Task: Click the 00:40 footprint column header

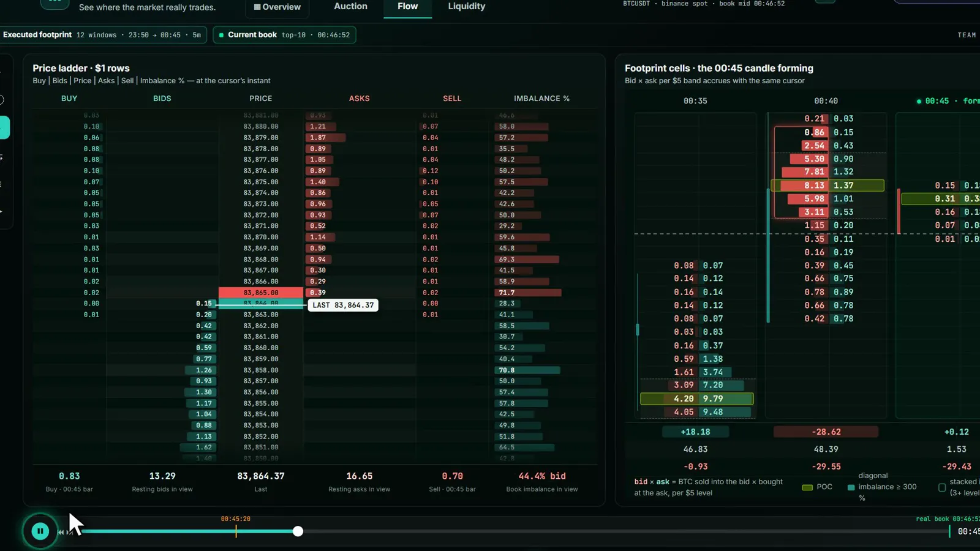Action: click(x=826, y=101)
